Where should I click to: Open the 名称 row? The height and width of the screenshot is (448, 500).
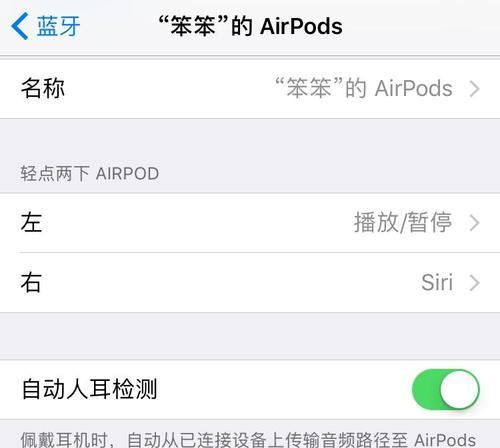tap(250, 89)
